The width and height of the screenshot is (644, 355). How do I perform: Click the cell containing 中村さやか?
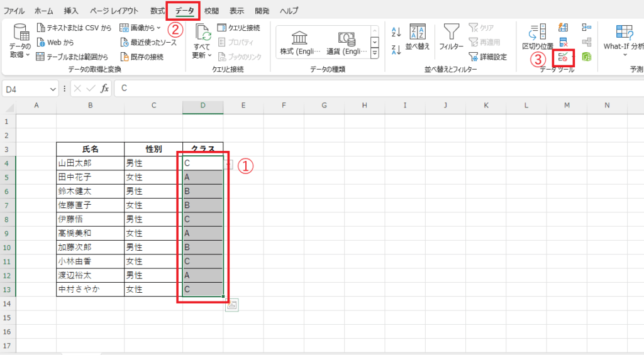[x=91, y=289]
